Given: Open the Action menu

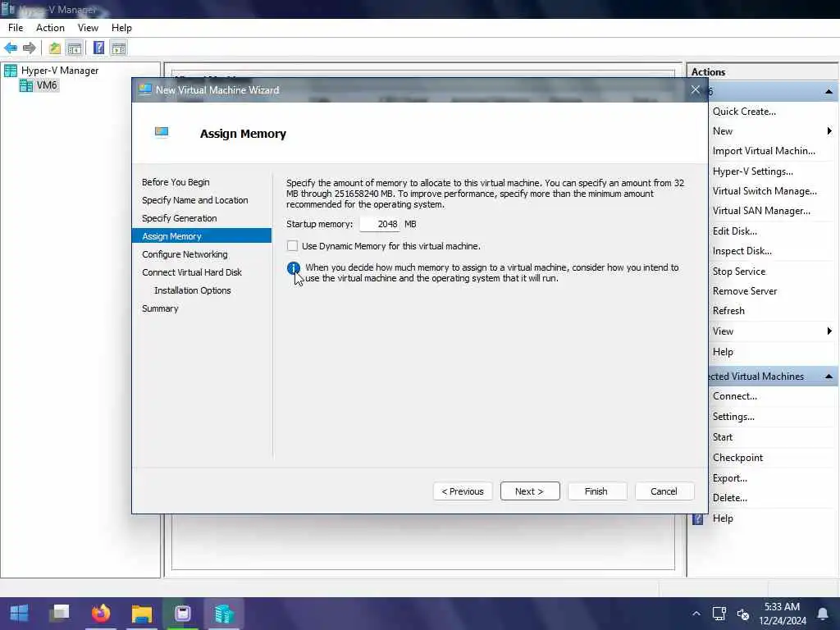Looking at the screenshot, I should 50,28.
